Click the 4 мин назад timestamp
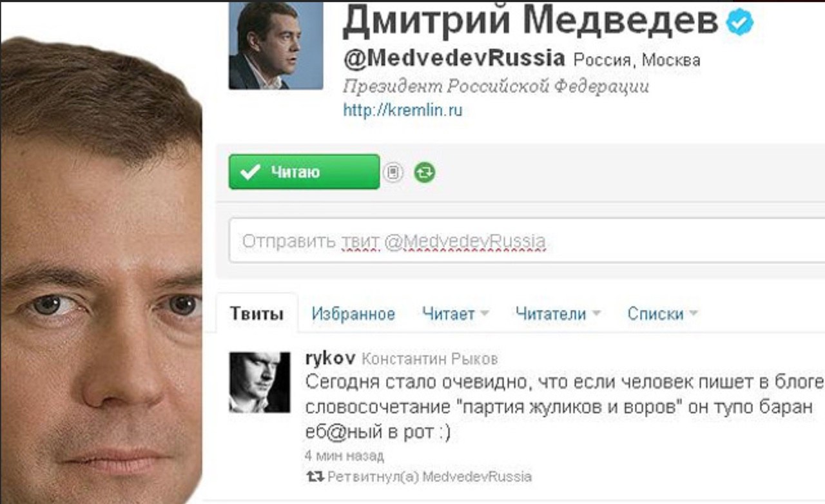 click(x=344, y=456)
